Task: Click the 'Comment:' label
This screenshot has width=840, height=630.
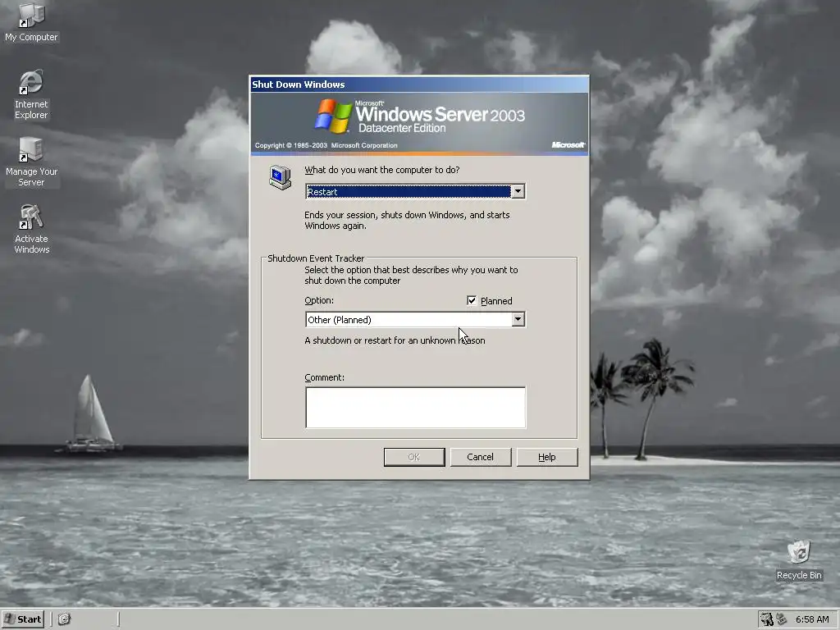Action: point(324,377)
